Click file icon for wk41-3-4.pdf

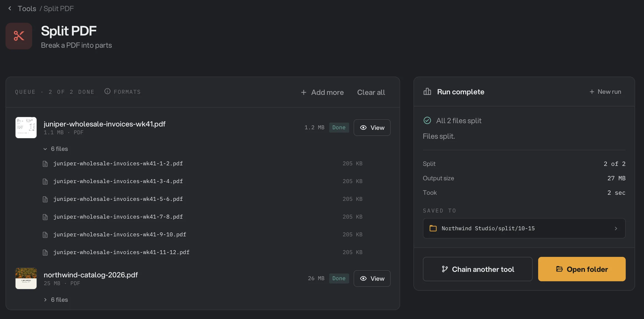45,182
